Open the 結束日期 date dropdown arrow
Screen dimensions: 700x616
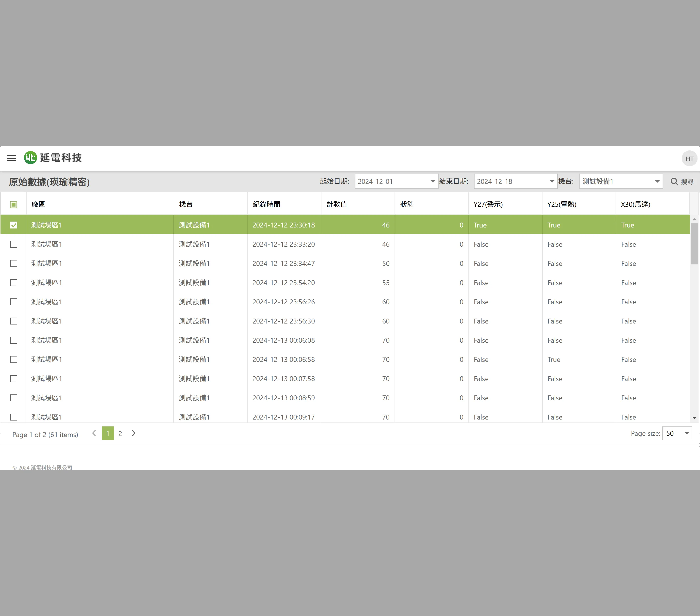(552, 182)
